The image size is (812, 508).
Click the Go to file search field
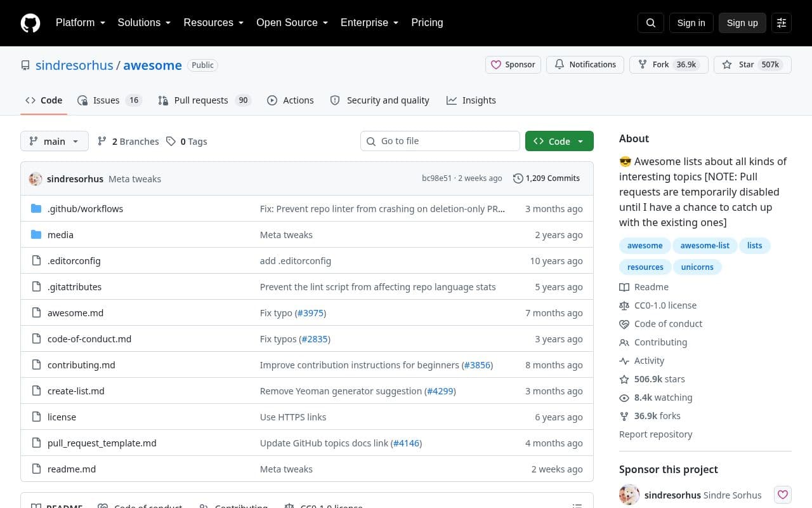[x=440, y=141]
